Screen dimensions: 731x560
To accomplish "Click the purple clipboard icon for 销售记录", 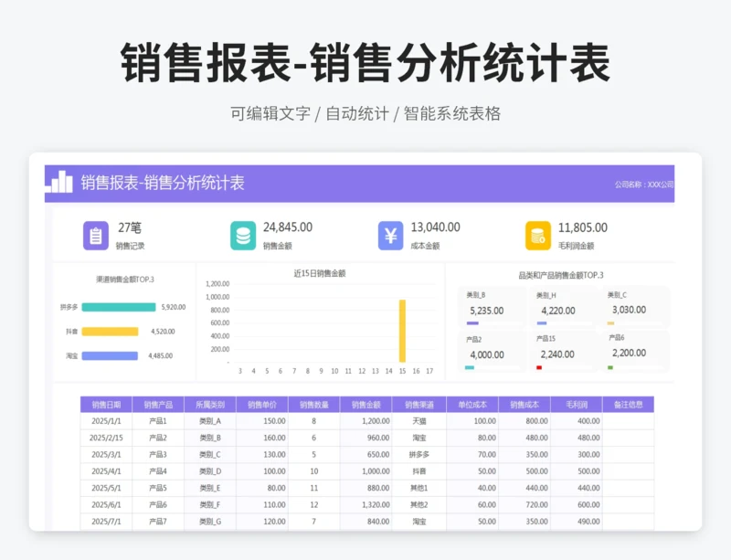I will click(96, 236).
